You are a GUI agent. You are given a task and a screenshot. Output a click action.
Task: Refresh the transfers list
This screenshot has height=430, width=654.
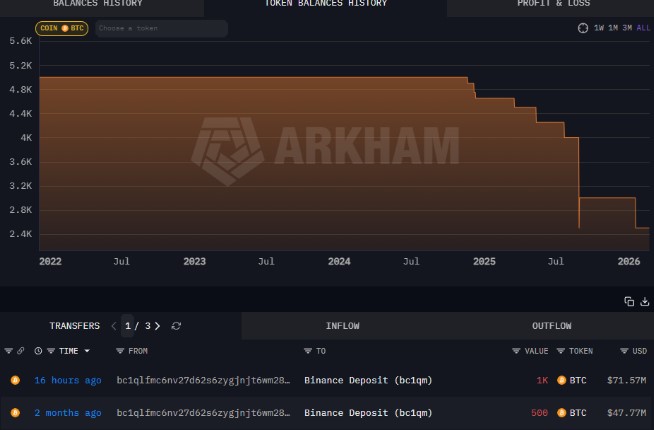click(x=176, y=326)
